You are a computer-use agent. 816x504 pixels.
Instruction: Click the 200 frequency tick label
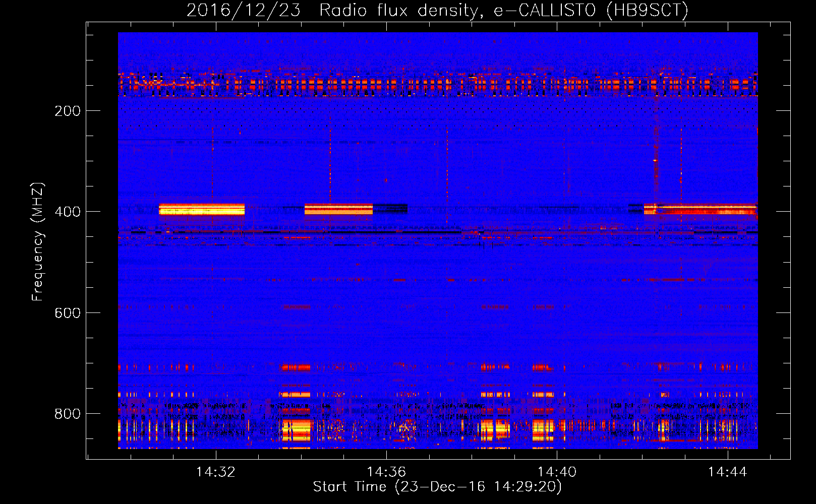tap(68, 111)
